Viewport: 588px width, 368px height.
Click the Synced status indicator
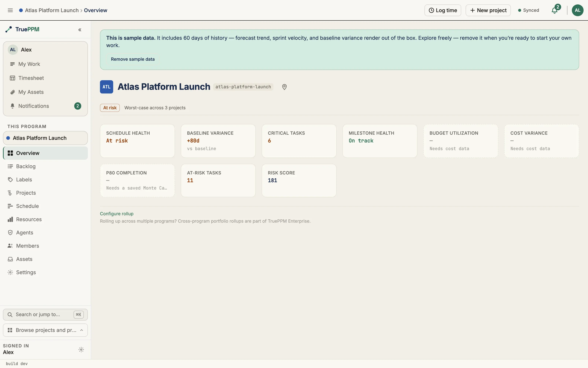click(528, 10)
